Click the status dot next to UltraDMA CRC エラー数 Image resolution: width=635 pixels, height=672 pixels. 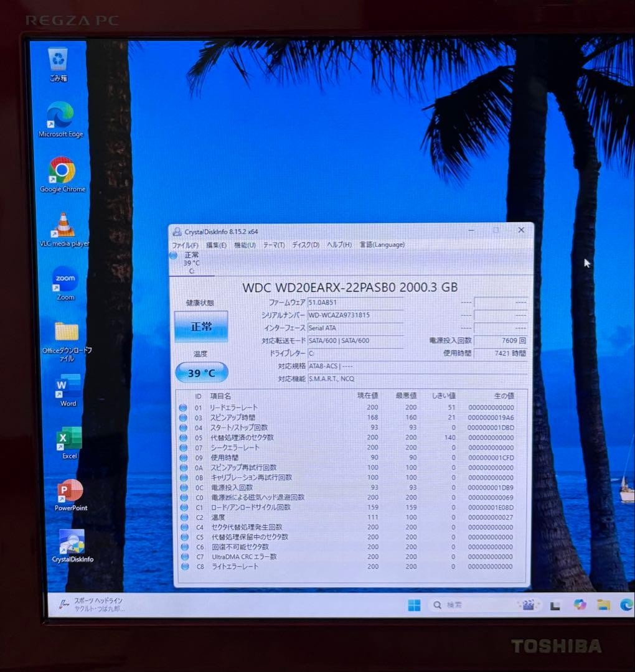[184, 557]
